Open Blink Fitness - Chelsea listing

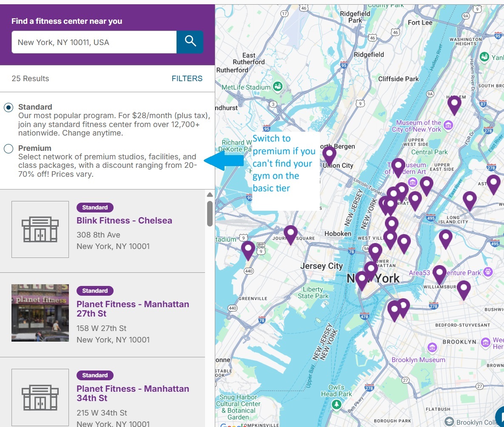point(124,221)
